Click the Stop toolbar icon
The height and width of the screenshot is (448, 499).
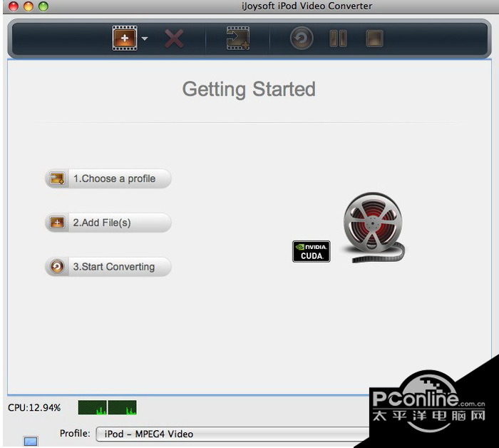click(374, 39)
